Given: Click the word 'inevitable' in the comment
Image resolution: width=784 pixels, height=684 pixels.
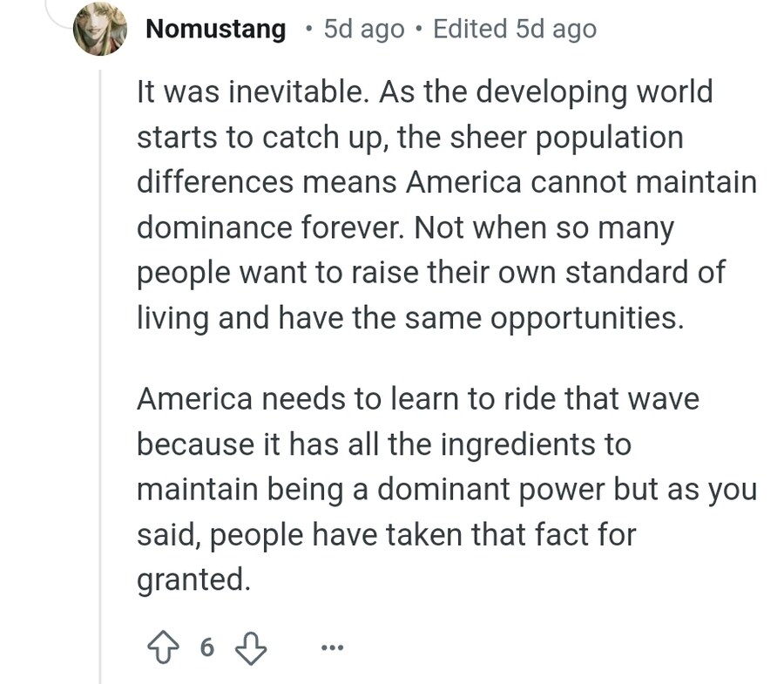Looking at the screenshot, I should pyautogui.click(x=265, y=91).
